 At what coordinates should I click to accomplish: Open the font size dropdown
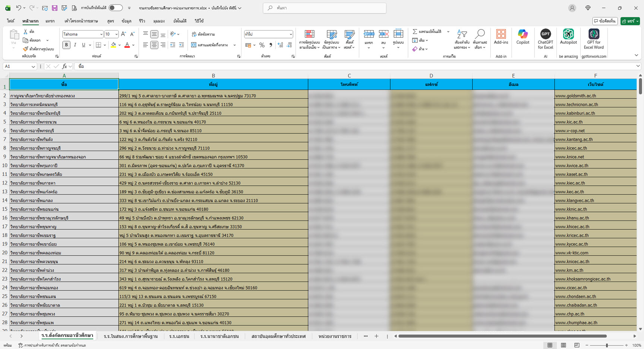(x=116, y=34)
